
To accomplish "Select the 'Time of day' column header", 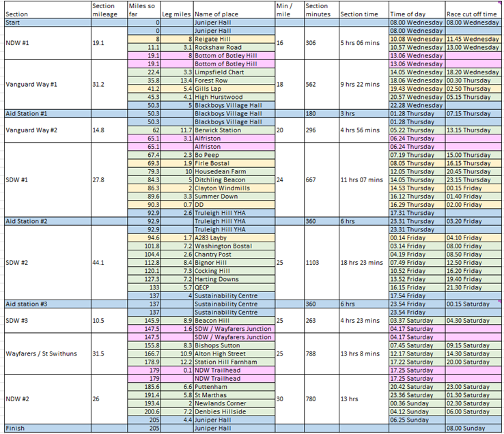I will (x=417, y=10).
